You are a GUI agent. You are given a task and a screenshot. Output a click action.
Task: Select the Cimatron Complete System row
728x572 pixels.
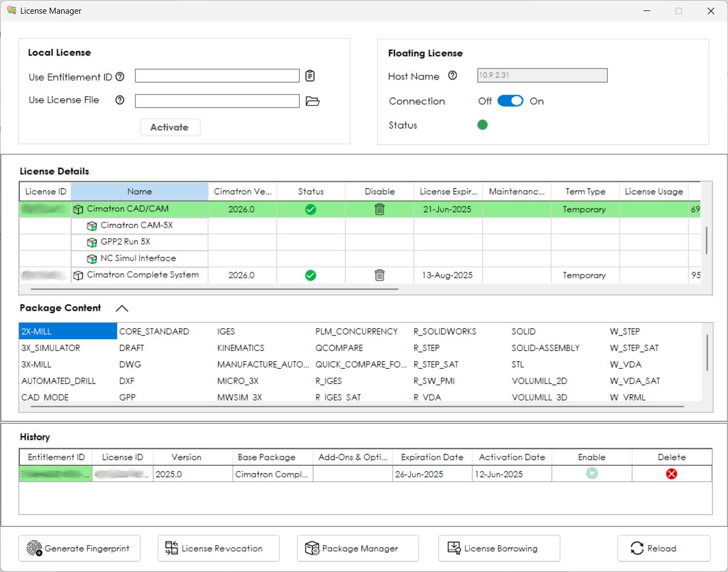click(x=143, y=275)
